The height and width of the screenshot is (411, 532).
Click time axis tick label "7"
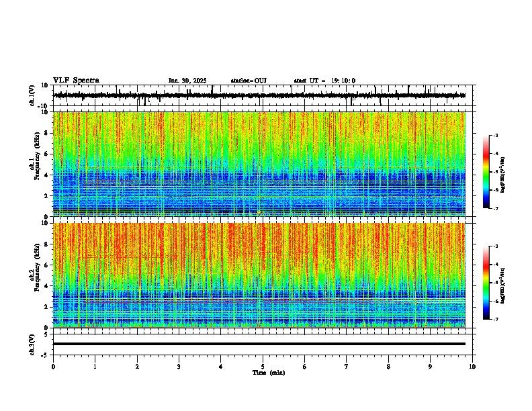(347, 367)
